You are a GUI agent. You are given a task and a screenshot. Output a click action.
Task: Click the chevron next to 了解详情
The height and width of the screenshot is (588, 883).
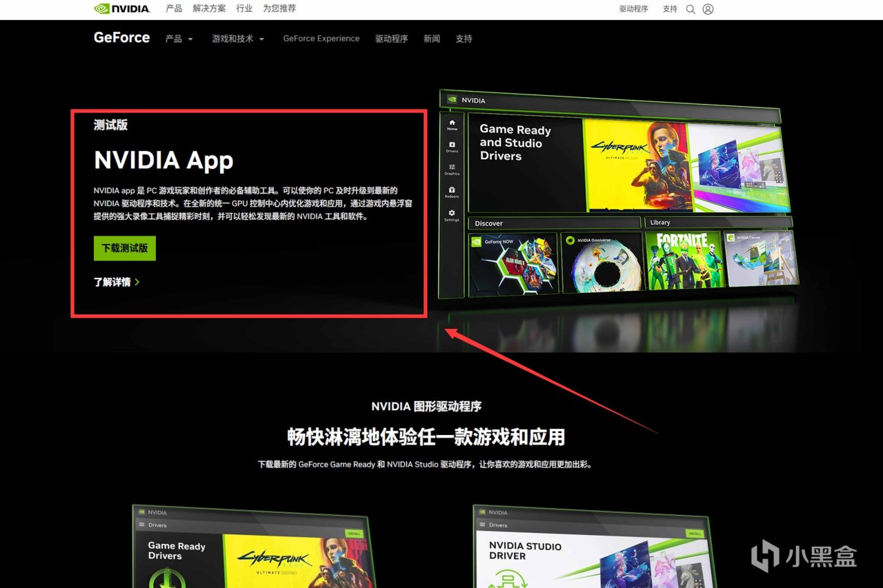click(x=137, y=282)
